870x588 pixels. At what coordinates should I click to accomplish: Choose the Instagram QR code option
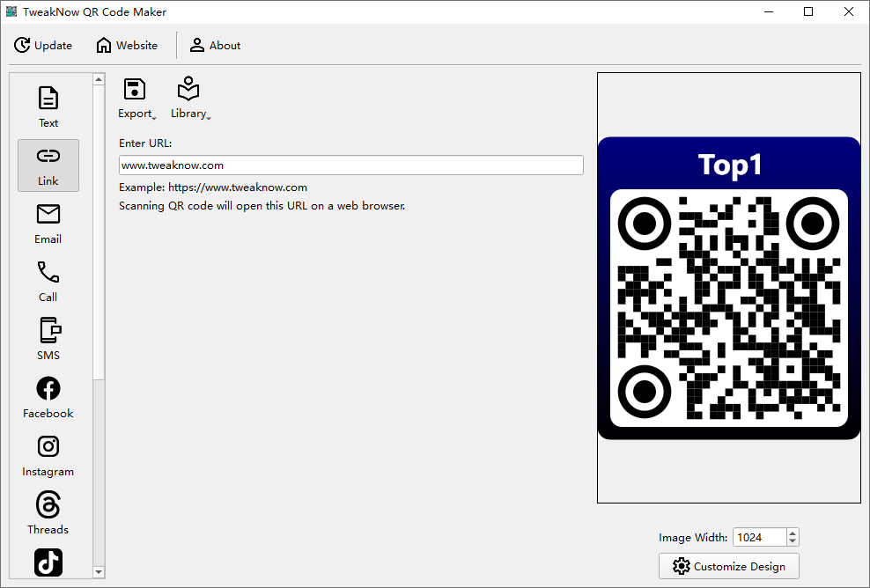point(48,454)
